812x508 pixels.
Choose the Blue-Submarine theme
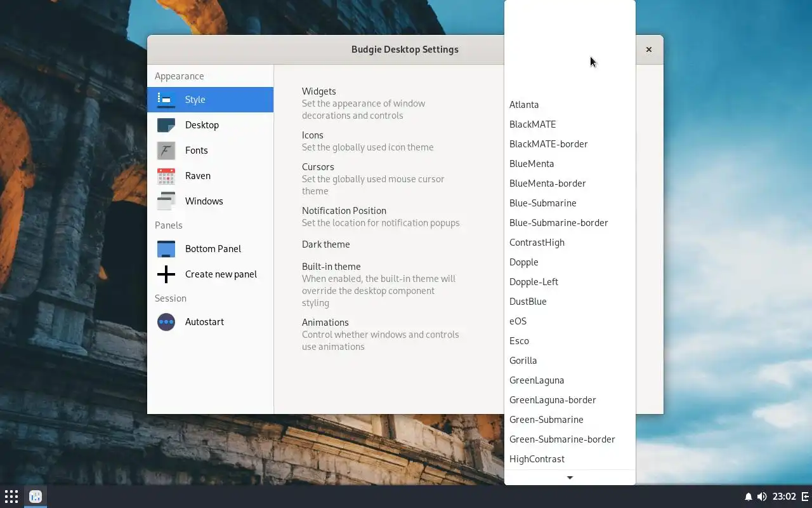(570, 203)
